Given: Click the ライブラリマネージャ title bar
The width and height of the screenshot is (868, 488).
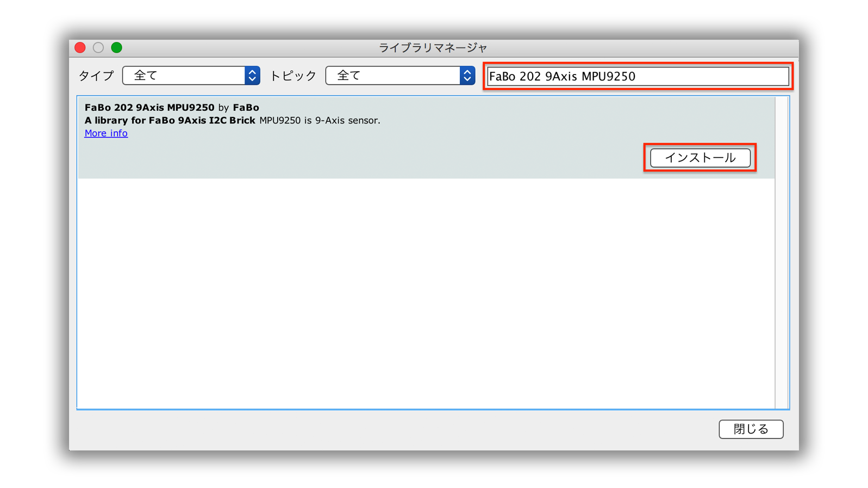Looking at the screenshot, I should tap(433, 48).
